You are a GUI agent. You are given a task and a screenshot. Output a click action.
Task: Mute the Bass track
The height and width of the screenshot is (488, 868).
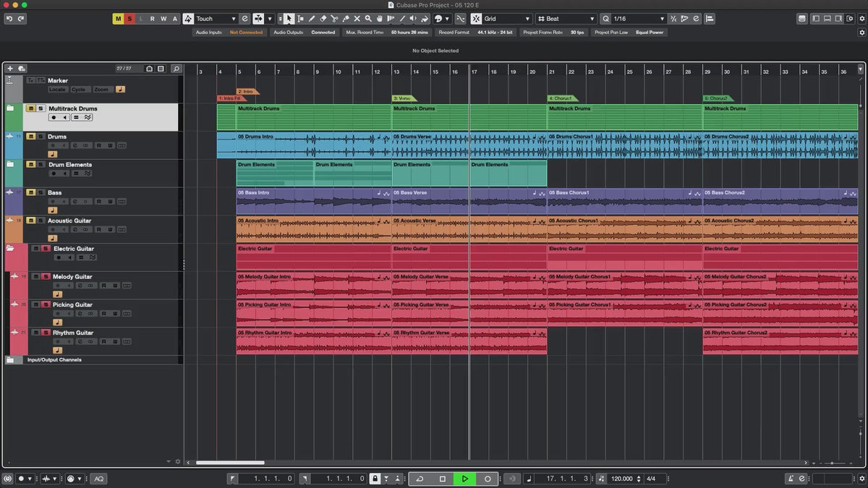click(x=30, y=192)
